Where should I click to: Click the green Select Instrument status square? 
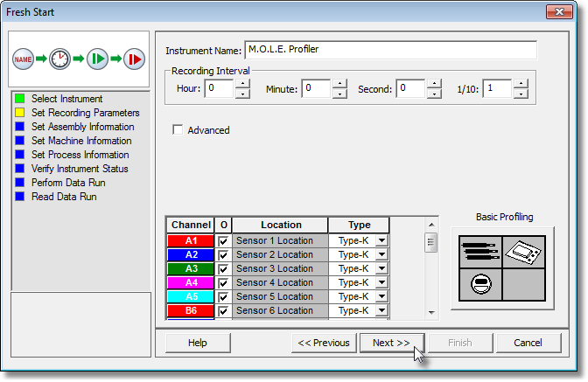point(20,99)
